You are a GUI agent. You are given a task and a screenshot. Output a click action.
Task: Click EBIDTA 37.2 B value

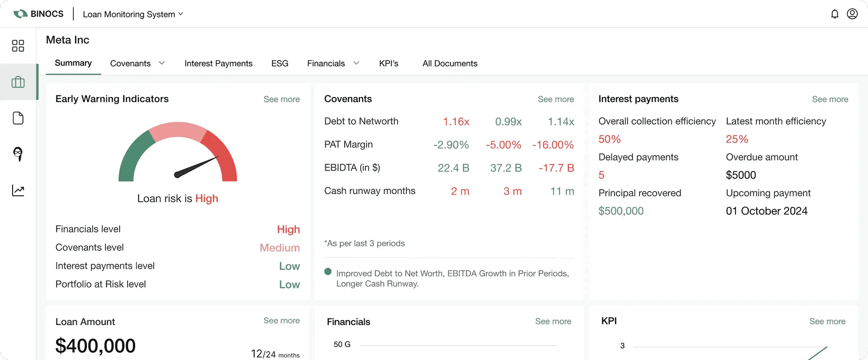pyautogui.click(x=506, y=168)
